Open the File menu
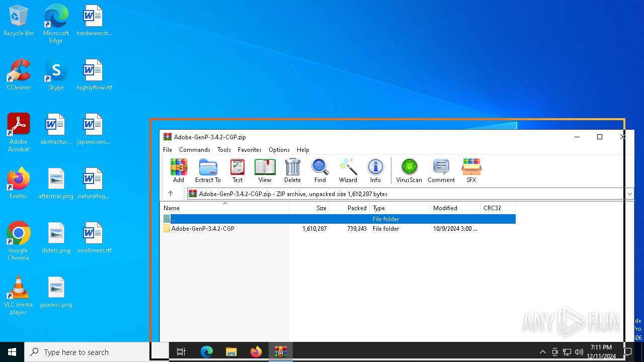Image resolution: width=644 pixels, height=362 pixels. 168,150
